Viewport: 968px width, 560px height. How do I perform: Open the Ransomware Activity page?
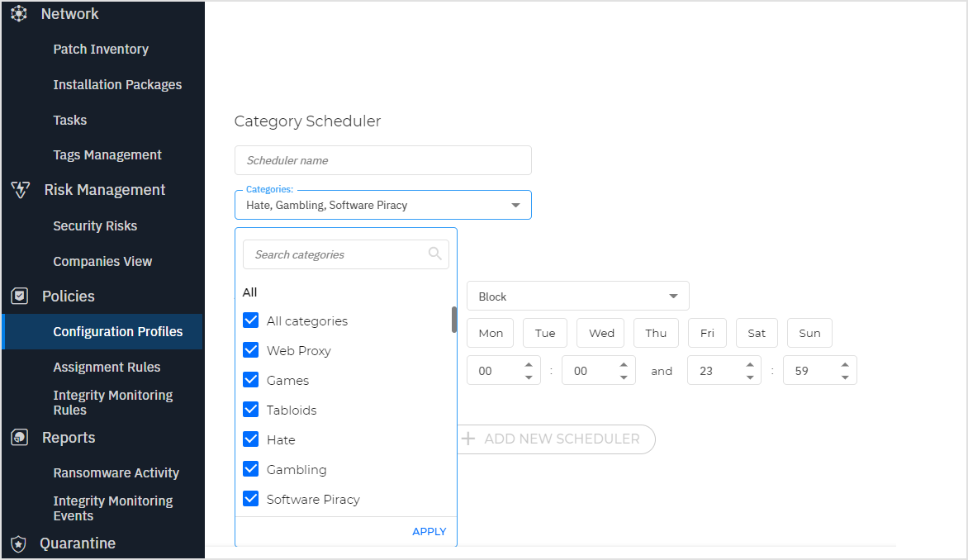pos(116,472)
